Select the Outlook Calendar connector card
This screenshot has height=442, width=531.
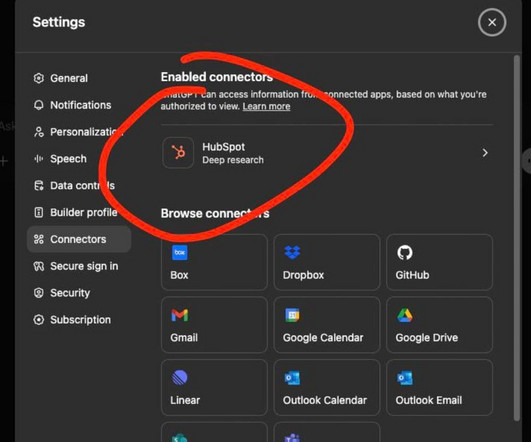(327, 387)
